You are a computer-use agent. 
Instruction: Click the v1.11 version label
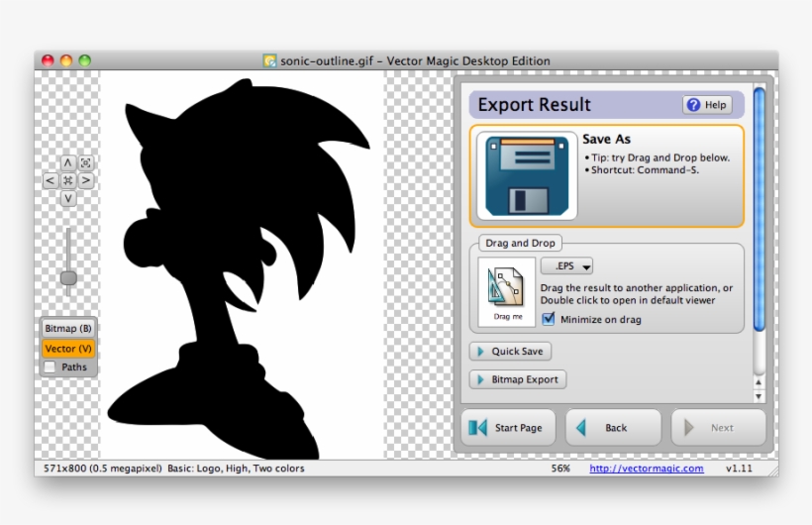[739, 469]
